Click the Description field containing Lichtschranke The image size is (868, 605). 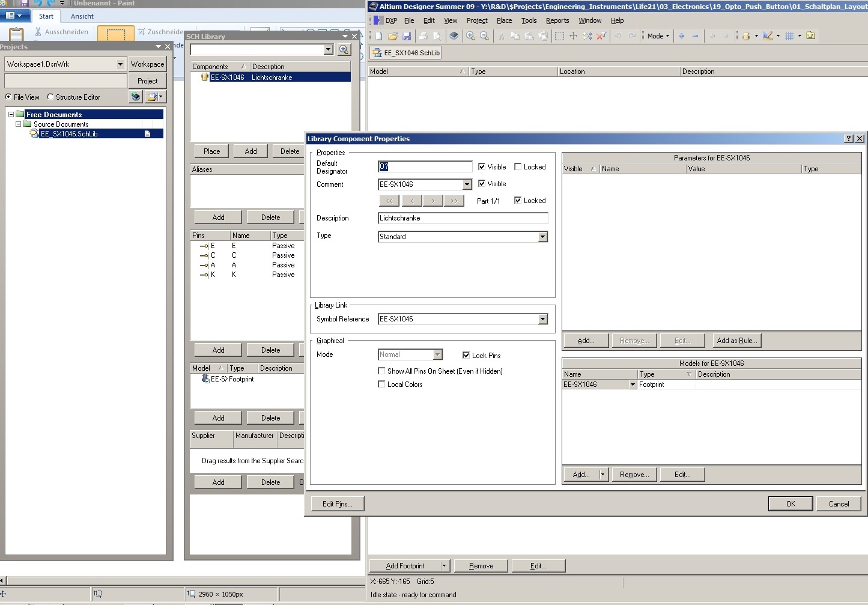(463, 218)
